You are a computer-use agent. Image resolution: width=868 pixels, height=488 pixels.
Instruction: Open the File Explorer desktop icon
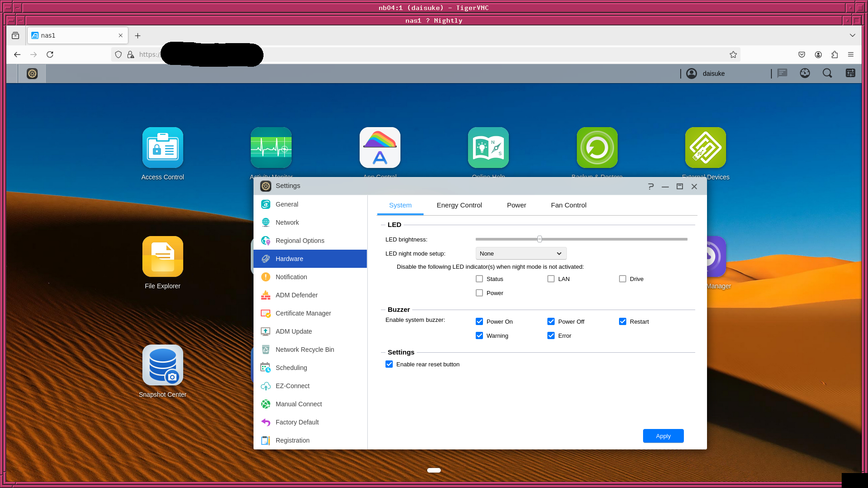(x=162, y=257)
